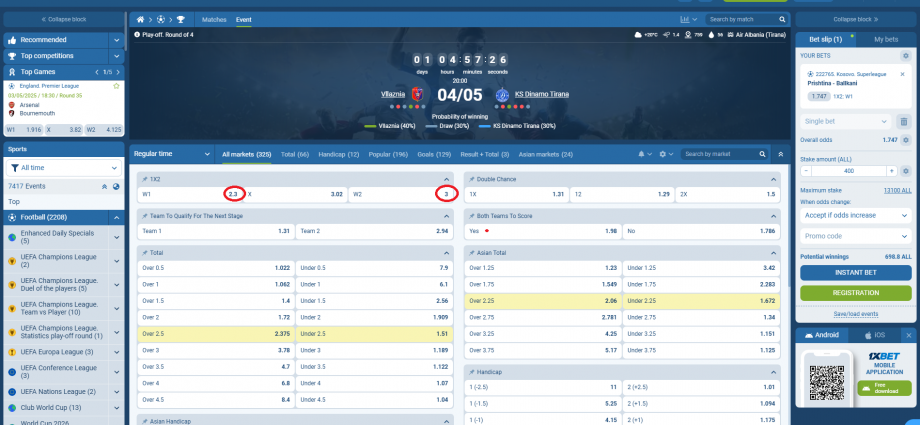This screenshot has height=425, width=920.
Task: Close the mobile app promo panel
Action: click(x=908, y=335)
